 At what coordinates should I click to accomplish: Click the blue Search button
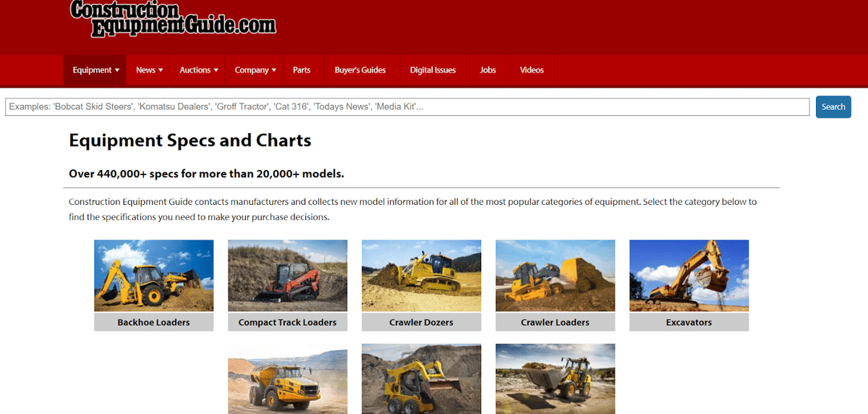click(x=833, y=107)
